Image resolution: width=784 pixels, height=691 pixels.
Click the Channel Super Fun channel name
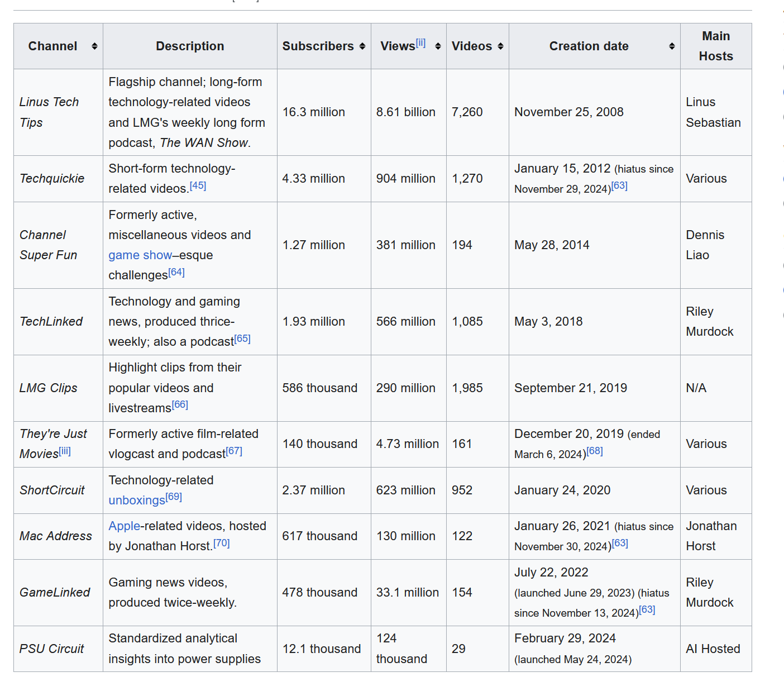point(48,245)
